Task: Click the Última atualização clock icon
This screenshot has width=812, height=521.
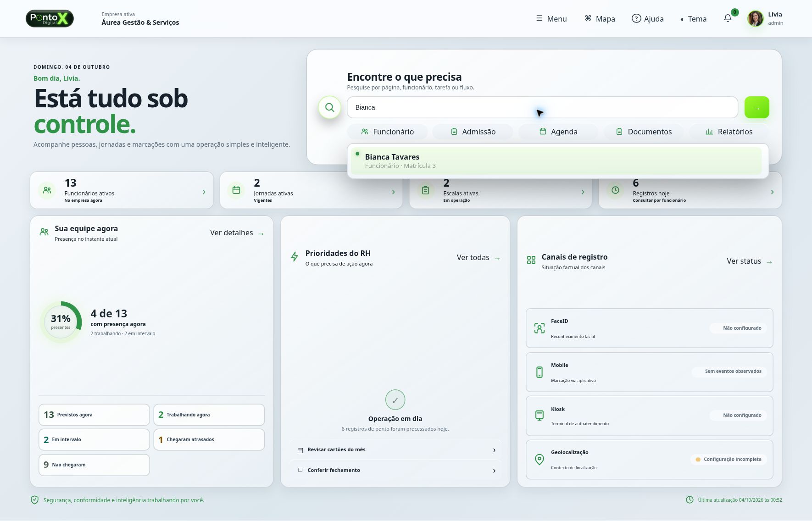Action: (690, 499)
